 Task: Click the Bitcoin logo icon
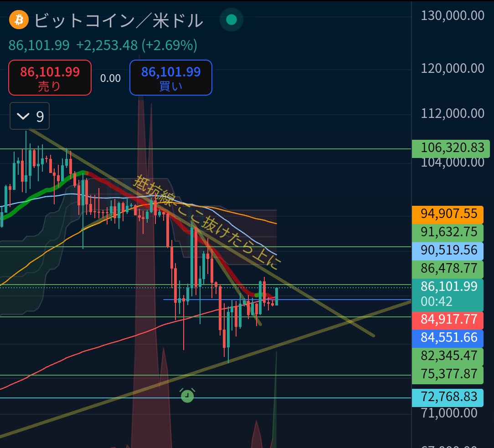tap(19, 20)
